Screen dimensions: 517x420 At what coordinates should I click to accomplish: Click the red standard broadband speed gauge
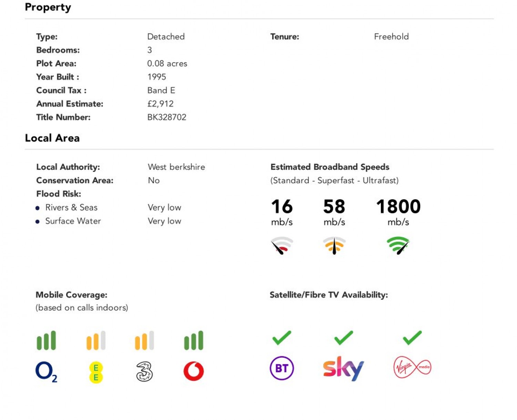click(282, 245)
